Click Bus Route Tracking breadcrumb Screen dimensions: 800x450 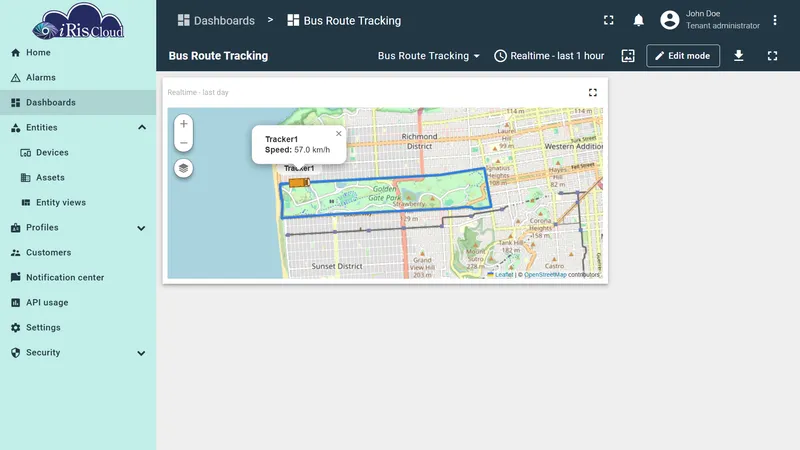pos(344,20)
